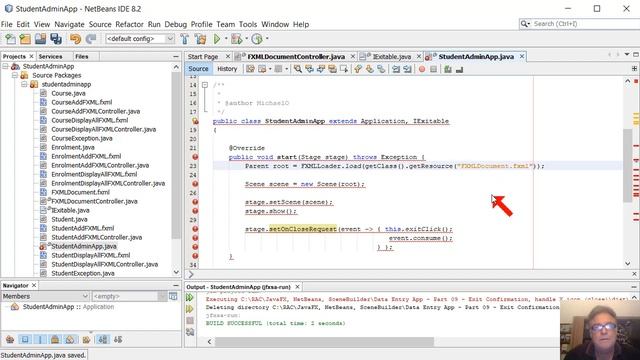Screen dimensions: 640x360
Task: Click the editor Find Selection magnifier icon
Action: 298,69
